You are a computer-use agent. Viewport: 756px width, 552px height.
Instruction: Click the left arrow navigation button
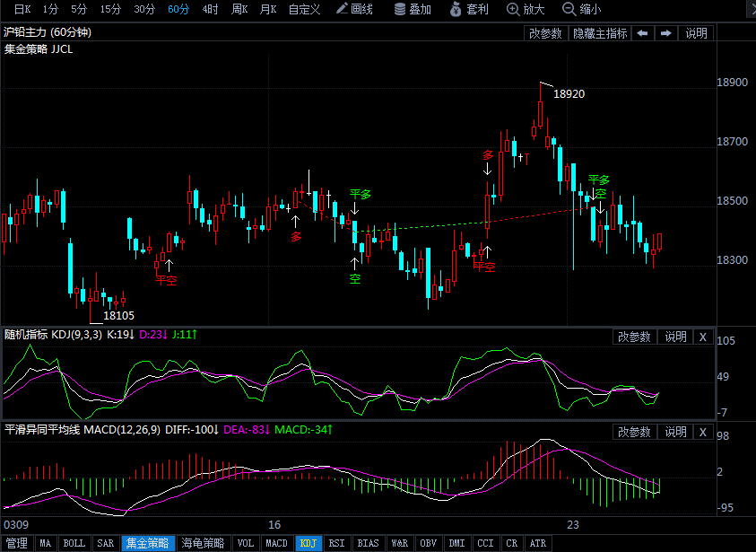(643, 33)
